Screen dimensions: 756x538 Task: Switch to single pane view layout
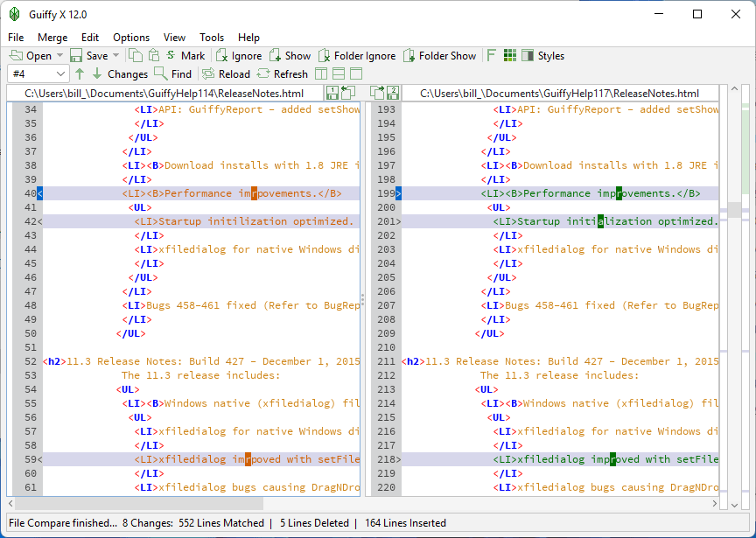pyautogui.click(x=356, y=73)
